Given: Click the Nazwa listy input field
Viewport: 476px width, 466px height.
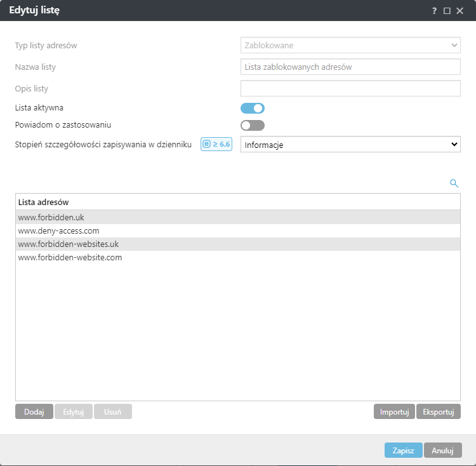Looking at the screenshot, I should [x=350, y=67].
